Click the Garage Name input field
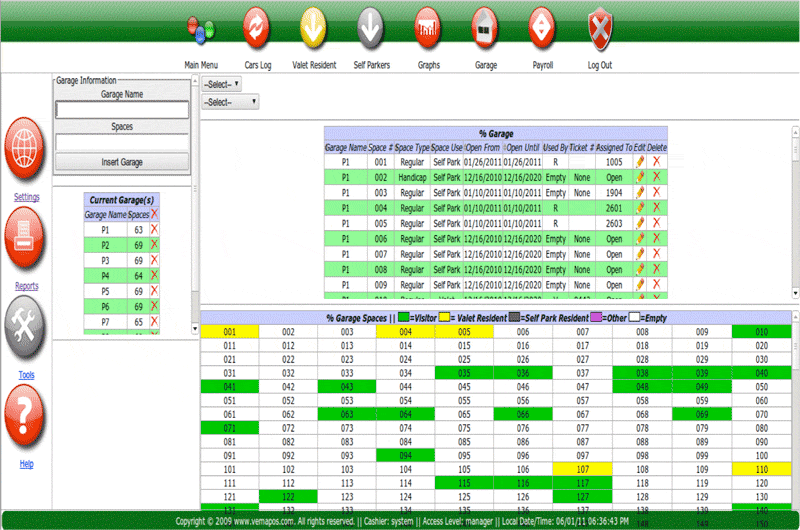This screenshot has height=530, width=800. point(122,110)
